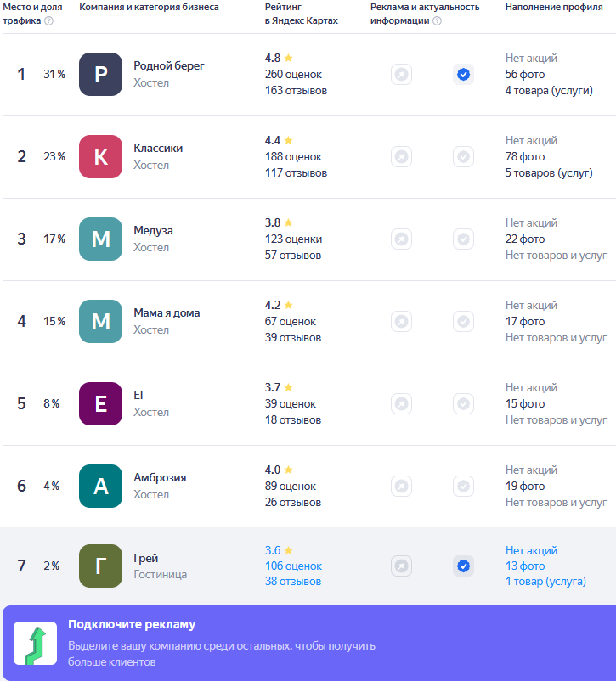Image resolution: width=616 pixels, height=681 pixels.
Task: Click the advertising arrow icon for El hostel
Action: point(401,404)
